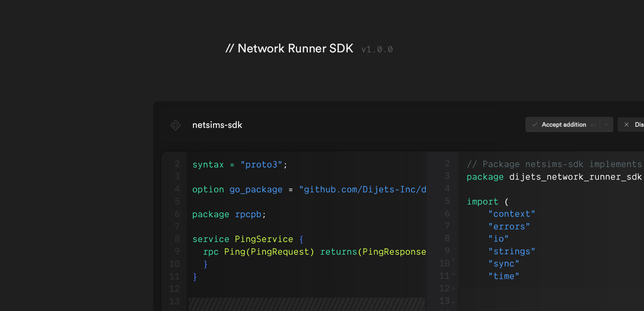
Task: Click the "context" import line
Action: pos(511,214)
